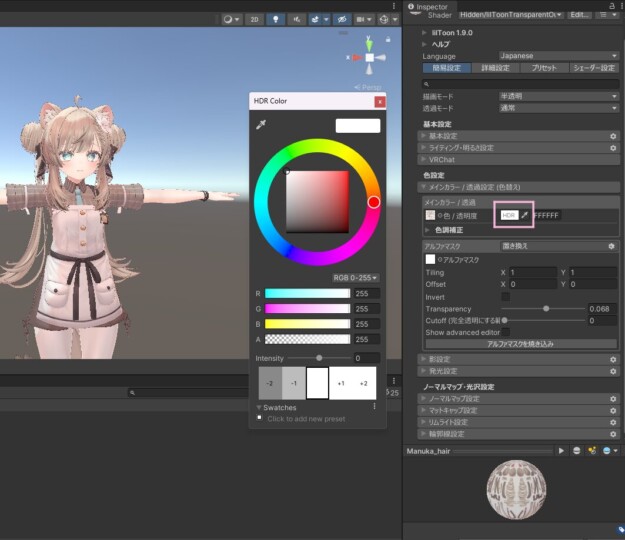Click the Inspector property search field
The height and width of the screenshot is (540, 625).
click(521, 84)
